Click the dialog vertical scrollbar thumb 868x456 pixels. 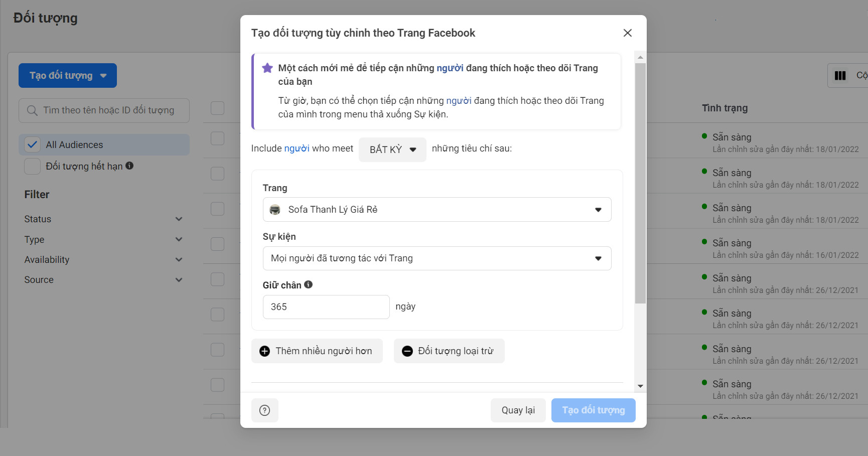[x=640, y=184]
